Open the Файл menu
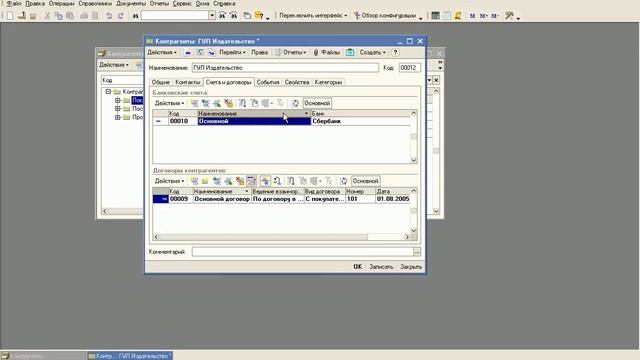 point(14,4)
